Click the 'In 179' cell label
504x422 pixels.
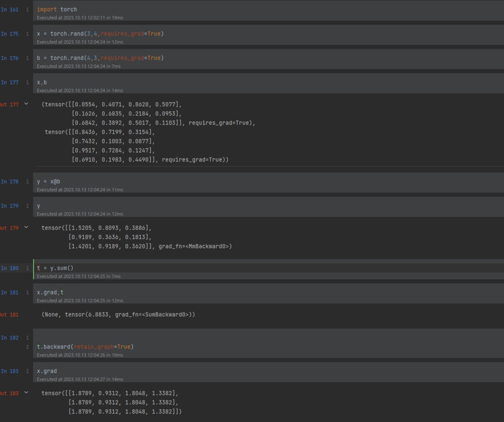10,206
